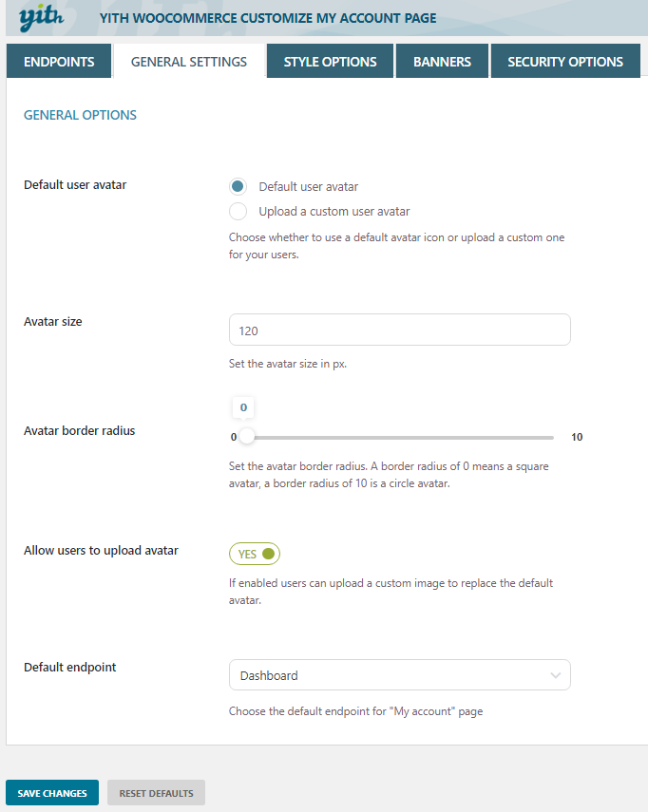648x812 pixels.
Task: Open the Style Options tab
Action: tap(330, 61)
